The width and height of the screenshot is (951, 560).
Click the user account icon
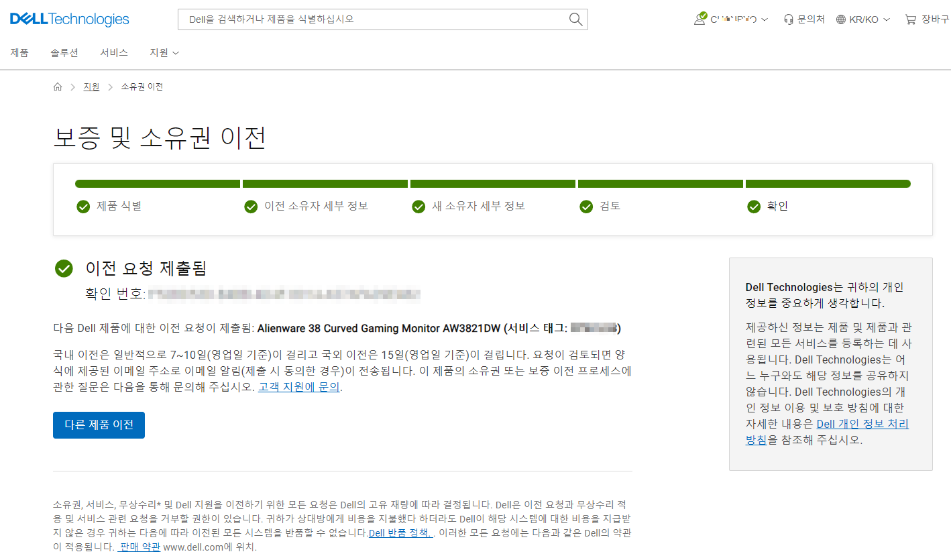700,19
